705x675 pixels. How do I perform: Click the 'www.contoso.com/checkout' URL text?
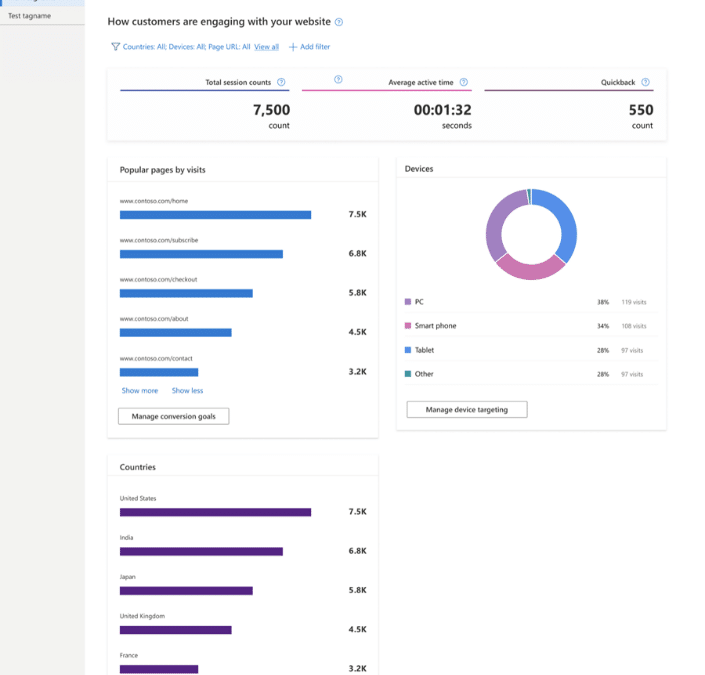(x=158, y=279)
